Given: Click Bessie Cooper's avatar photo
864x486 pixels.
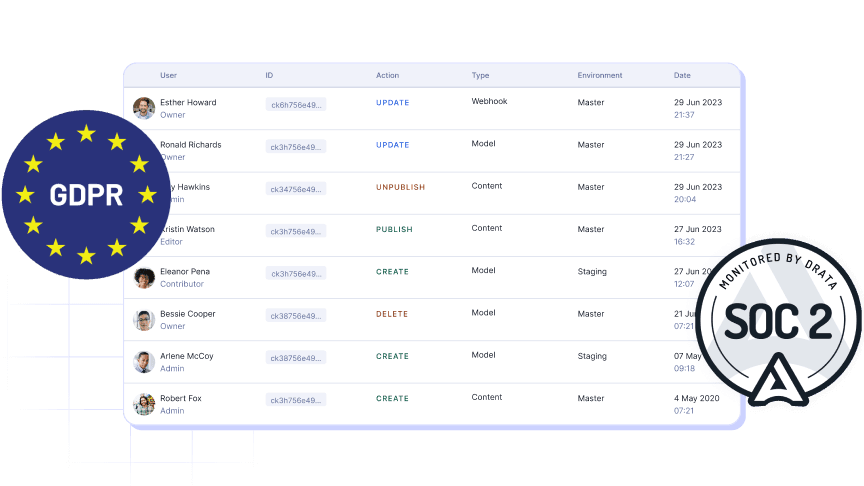Looking at the screenshot, I should (x=144, y=320).
